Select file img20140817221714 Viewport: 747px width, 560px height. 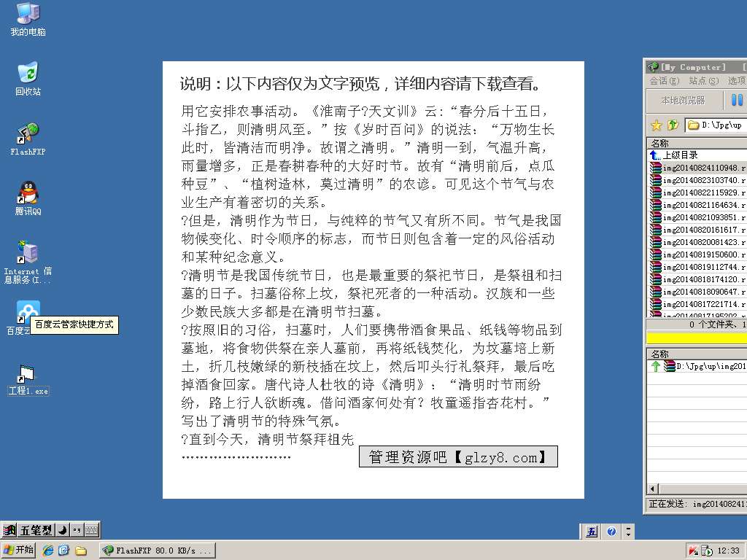pos(698,304)
